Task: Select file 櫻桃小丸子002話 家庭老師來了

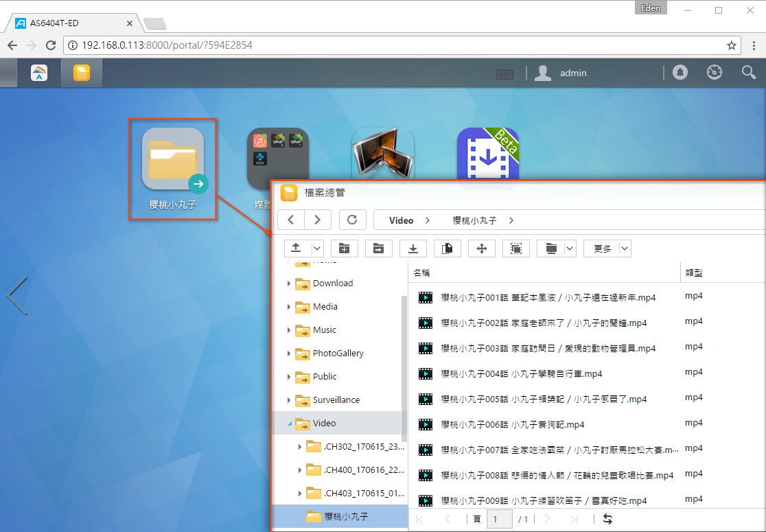Action: click(x=544, y=323)
